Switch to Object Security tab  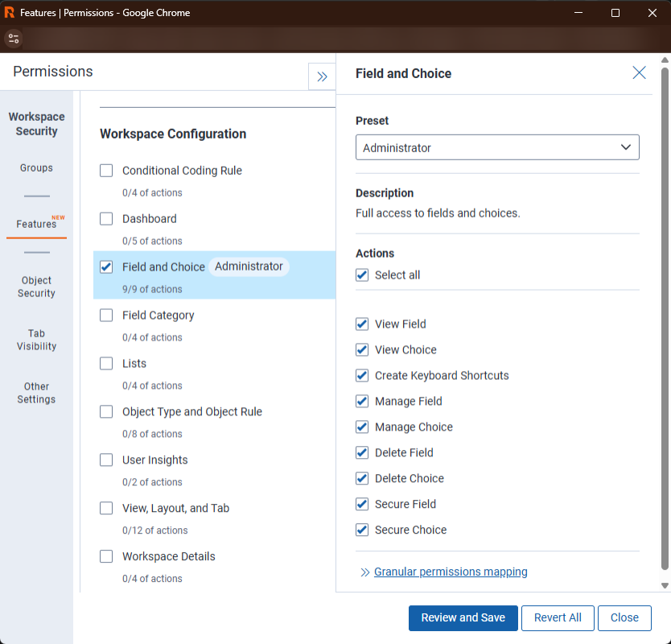coord(36,287)
